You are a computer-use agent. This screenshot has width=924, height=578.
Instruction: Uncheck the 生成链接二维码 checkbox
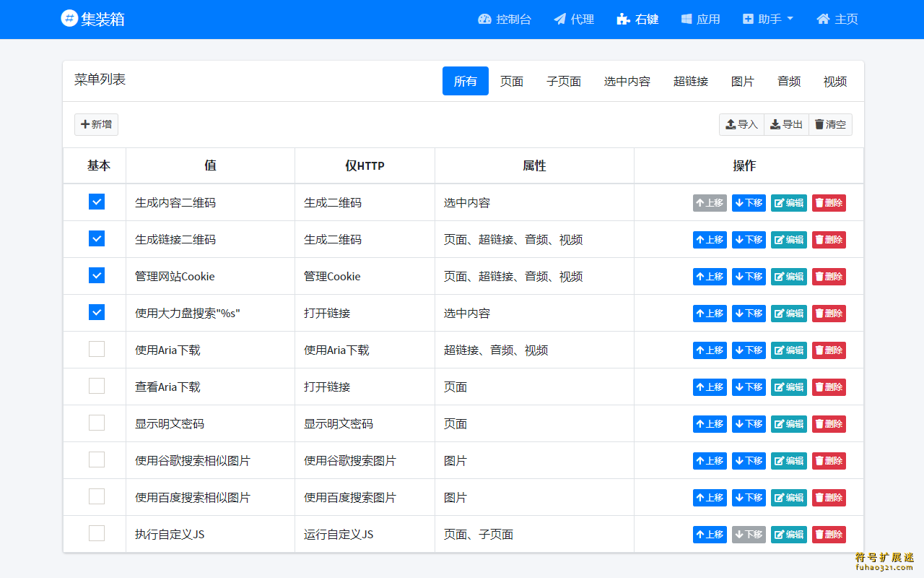click(x=97, y=238)
